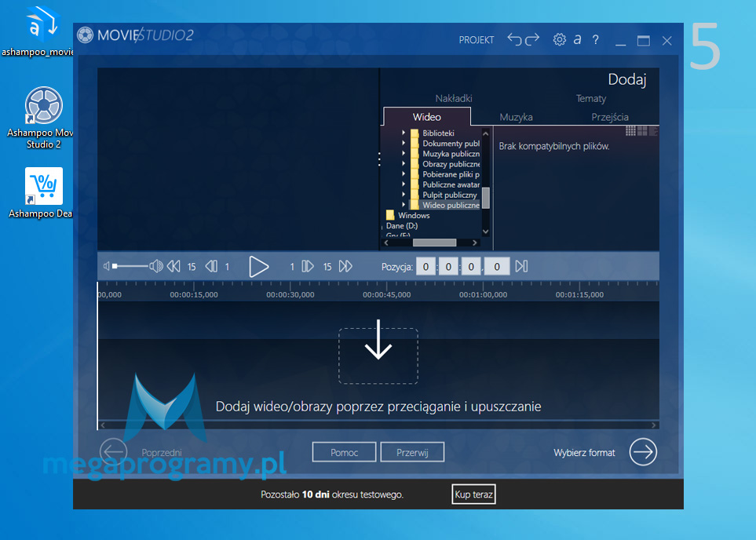Screen dimensions: 756x540
Task: Select the Dokumenty publ folder
Action: tap(451, 143)
